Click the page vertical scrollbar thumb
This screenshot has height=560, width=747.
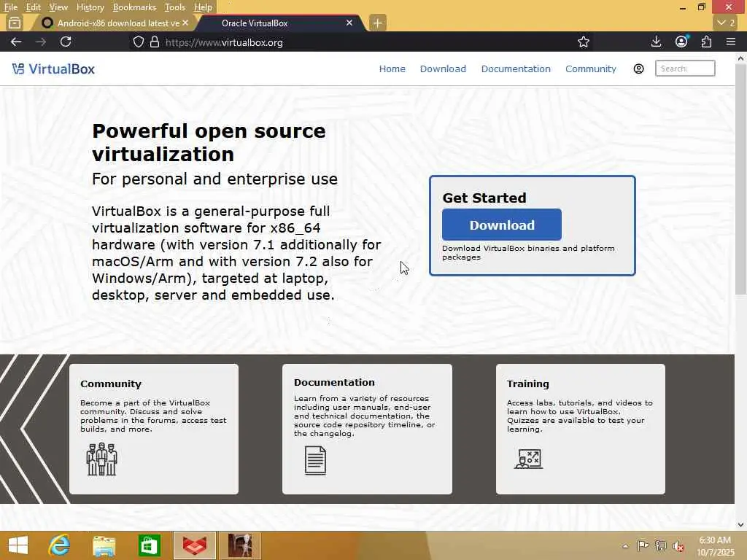click(x=740, y=179)
